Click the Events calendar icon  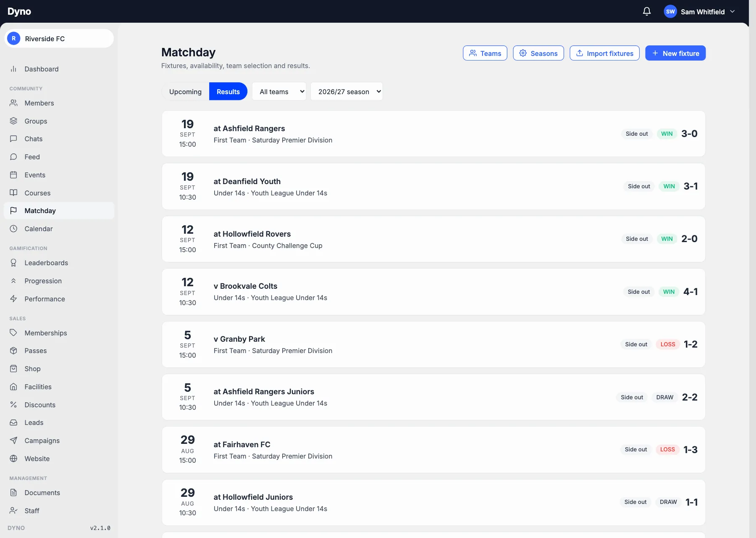pos(13,175)
